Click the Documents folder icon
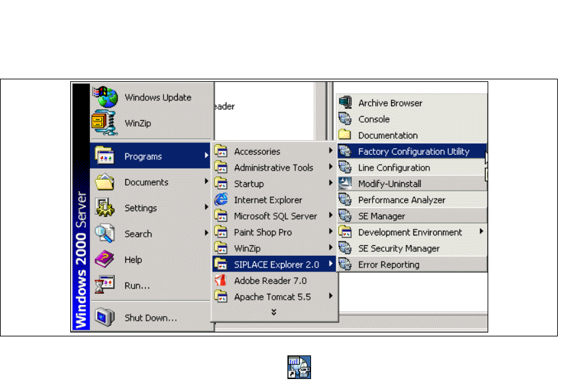Viewport: 588px width, 381px height. (104, 182)
